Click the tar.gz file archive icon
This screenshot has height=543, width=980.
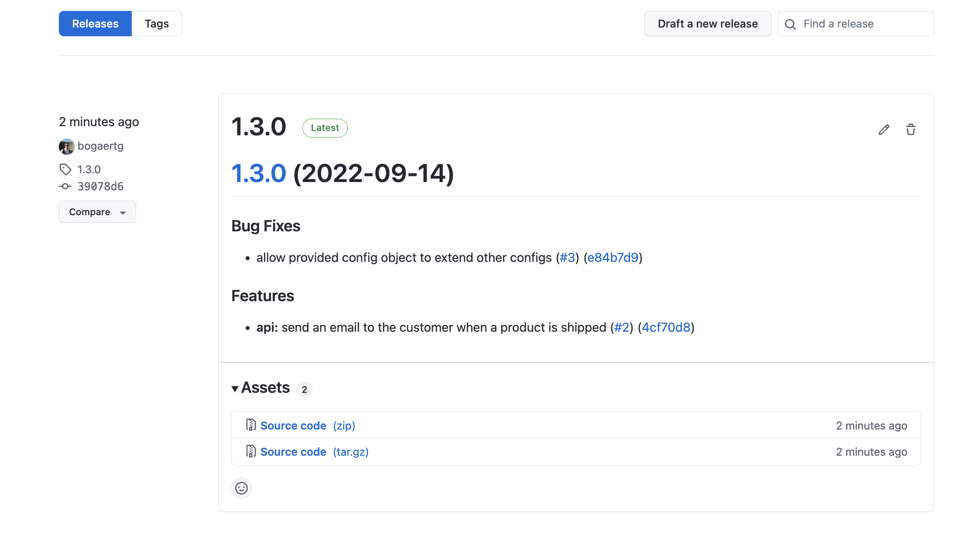[x=251, y=451]
